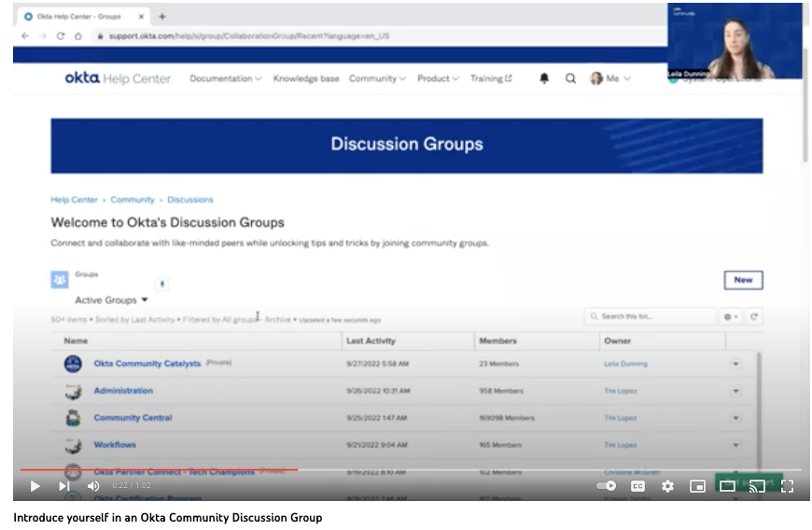Click the presenter webcam thumbnail
The height and width of the screenshot is (530, 812).
[x=735, y=40]
